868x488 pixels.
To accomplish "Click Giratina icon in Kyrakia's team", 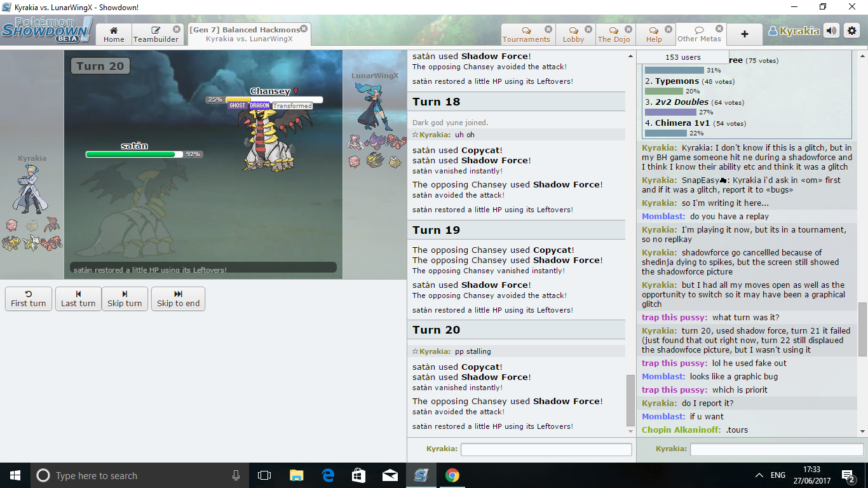I will click(x=12, y=243).
